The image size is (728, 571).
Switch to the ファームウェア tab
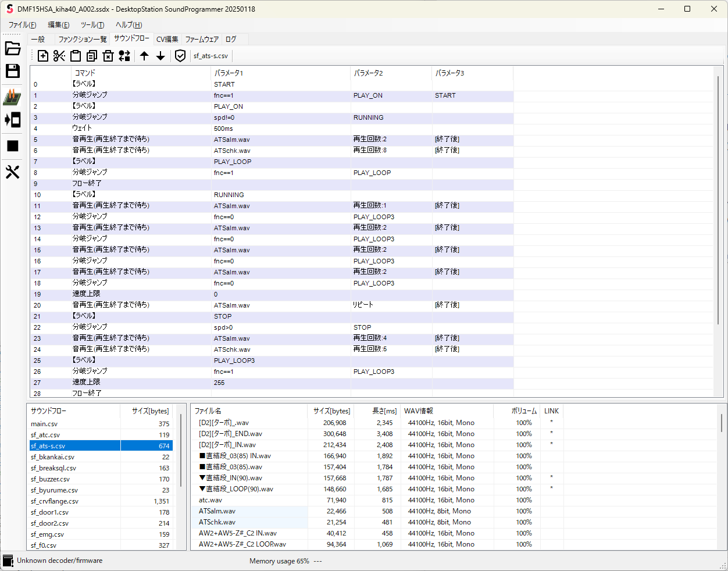[202, 40]
